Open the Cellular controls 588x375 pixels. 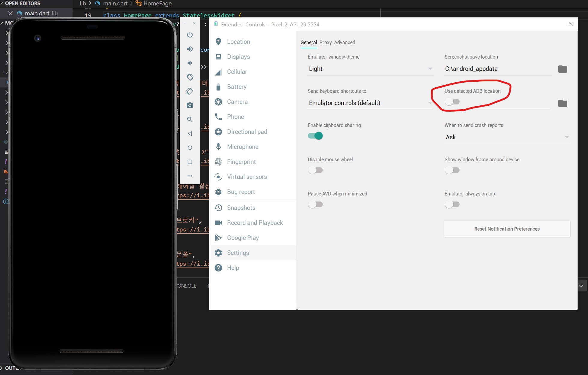(253, 72)
